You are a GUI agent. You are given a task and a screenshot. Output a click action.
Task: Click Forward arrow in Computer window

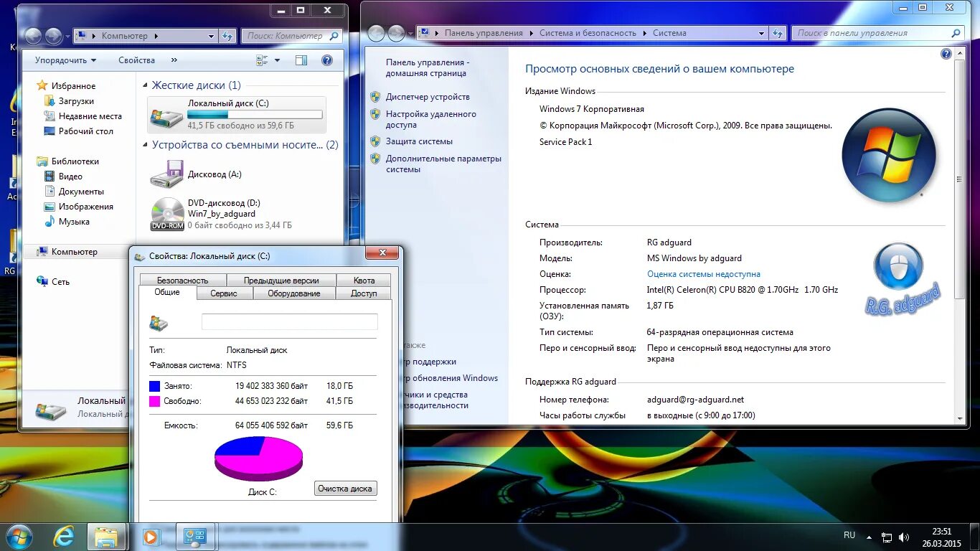click(54, 36)
